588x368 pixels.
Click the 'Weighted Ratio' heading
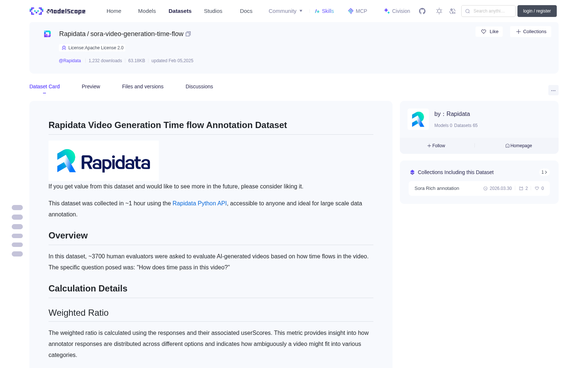click(79, 313)
